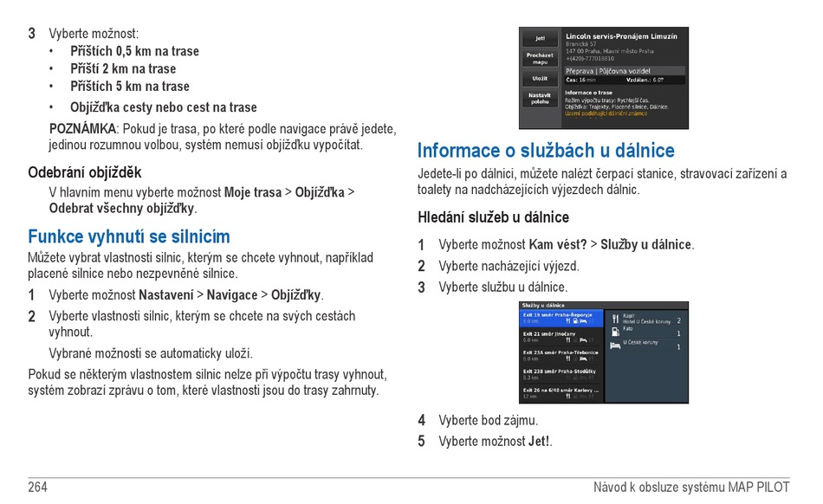Select Exit 23B směr Praha-Stodůlky row
This screenshot has height=504, width=823.
click(x=561, y=374)
